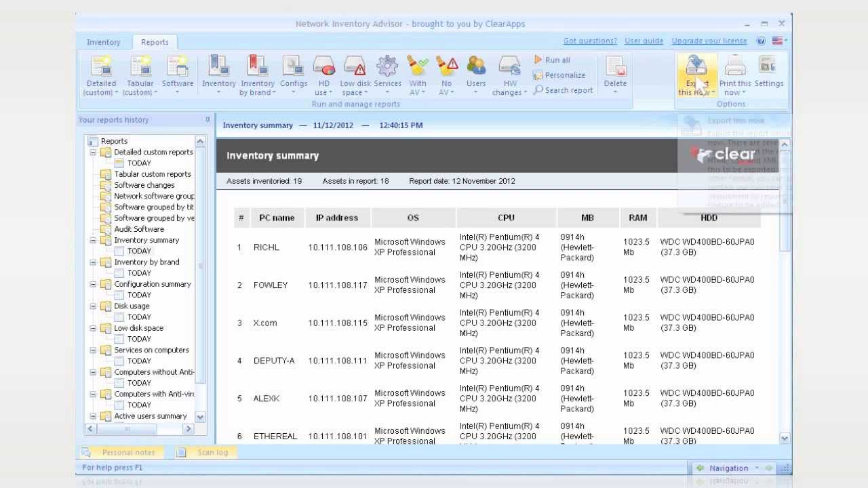Run the Inventory report icon

tap(219, 66)
